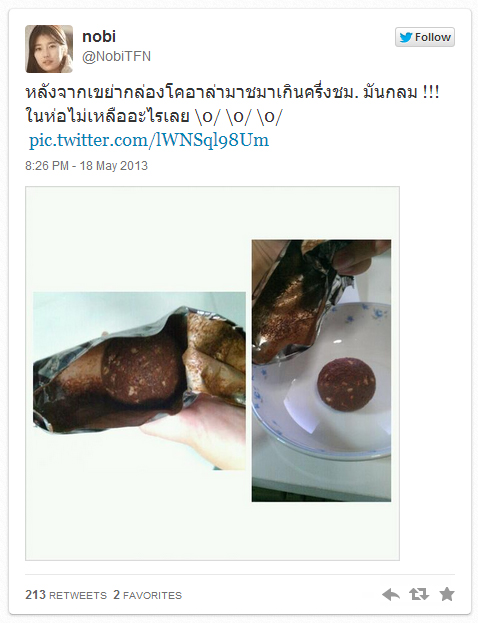The height and width of the screenshot is (623, 478).
Task: Open nobi's profile avatar
Action: (49, 49)
